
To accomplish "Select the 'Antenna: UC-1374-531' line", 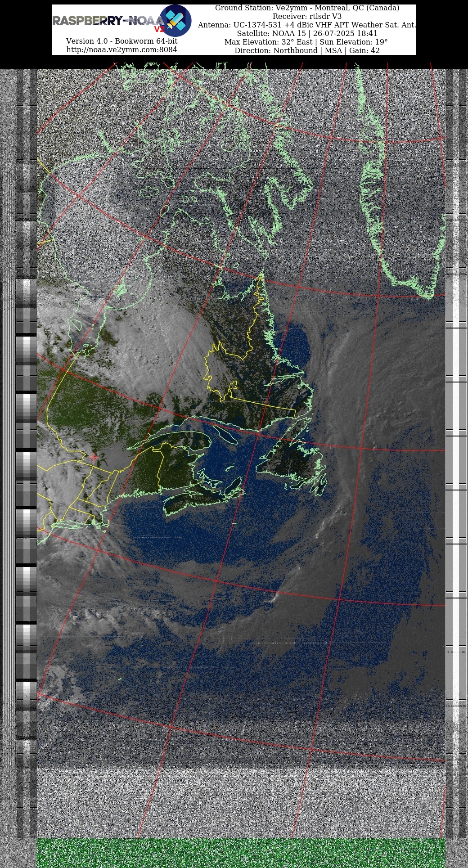I will pos(307,25).
